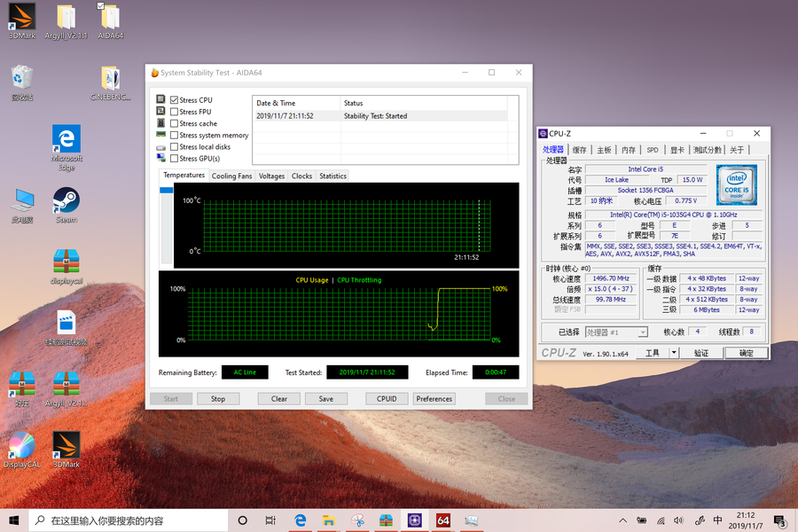Open the volume control in the system tray
The width and height of the screenshot is (798, 532).
coord(678,520)
